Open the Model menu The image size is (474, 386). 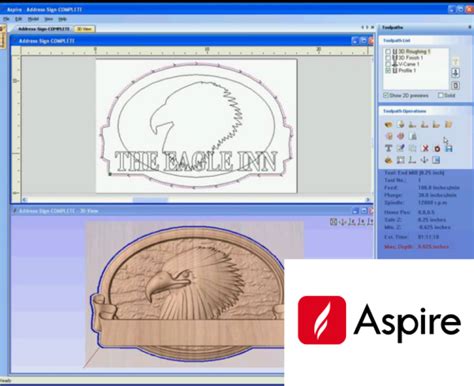pos(33,19)
